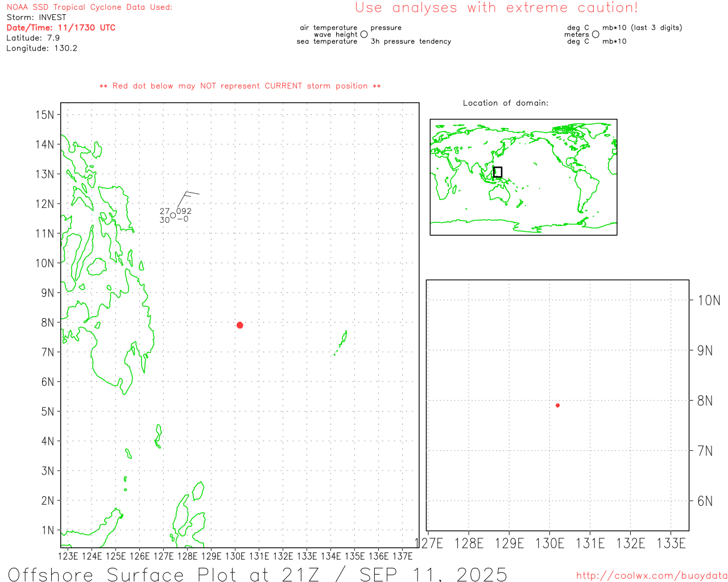Click the buoy air temperature value '27'
The width and height of the screenshot is (728, 582).
point(164,211)
